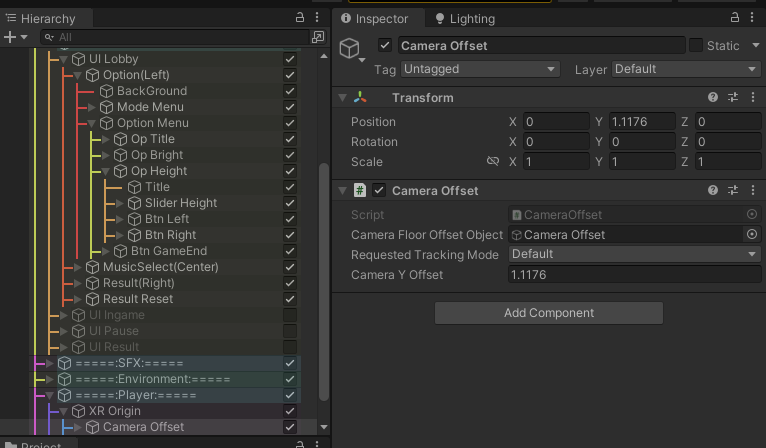Click the Transform component icon
This screenshot has height=448, width=766.
click(x=360, y=97)
